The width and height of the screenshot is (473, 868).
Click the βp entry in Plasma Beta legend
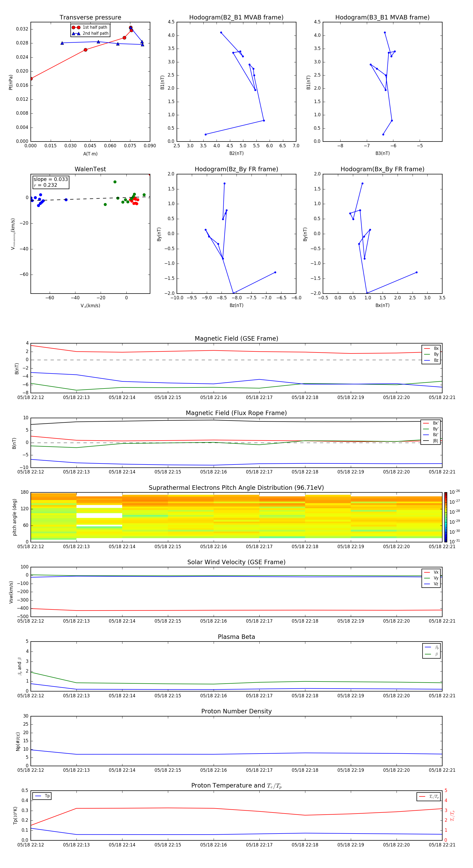click(x=431, y=647)
